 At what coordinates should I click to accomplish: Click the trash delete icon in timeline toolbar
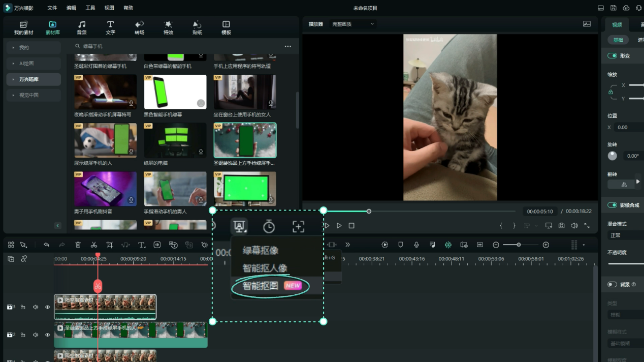tap(78, 245)
